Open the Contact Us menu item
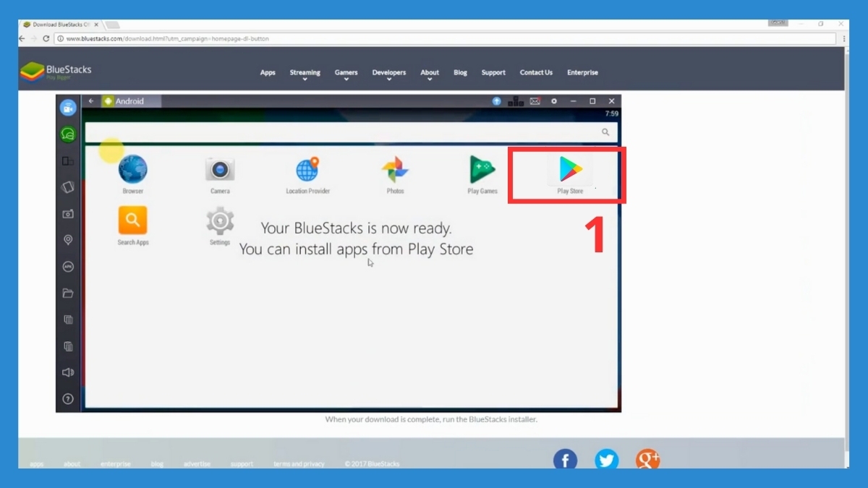The width and height of the screenshot is (868, 488). click(536, 72)
